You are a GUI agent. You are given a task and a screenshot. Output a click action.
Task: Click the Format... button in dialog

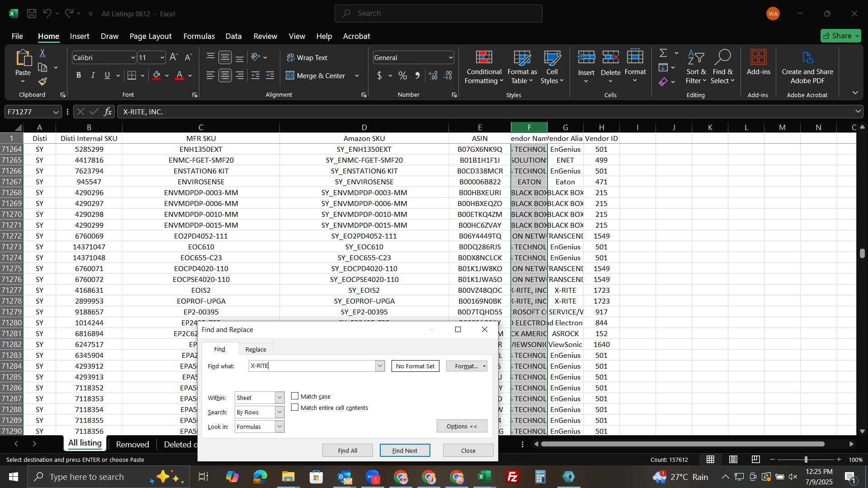(x=466, y=366)
